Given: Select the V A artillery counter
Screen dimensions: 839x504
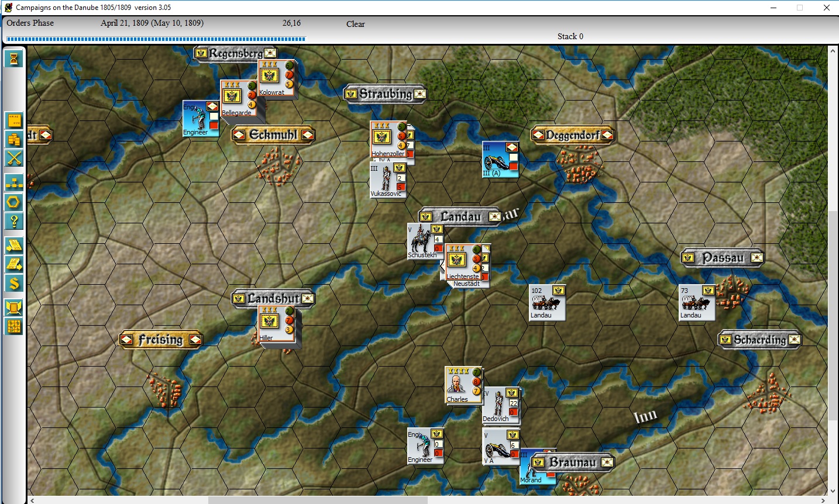Looking at the screenshot, I should (501, 446).
